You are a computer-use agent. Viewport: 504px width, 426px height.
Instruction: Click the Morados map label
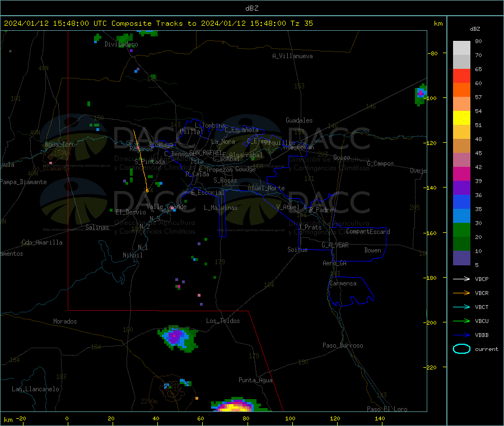(65, 321)
